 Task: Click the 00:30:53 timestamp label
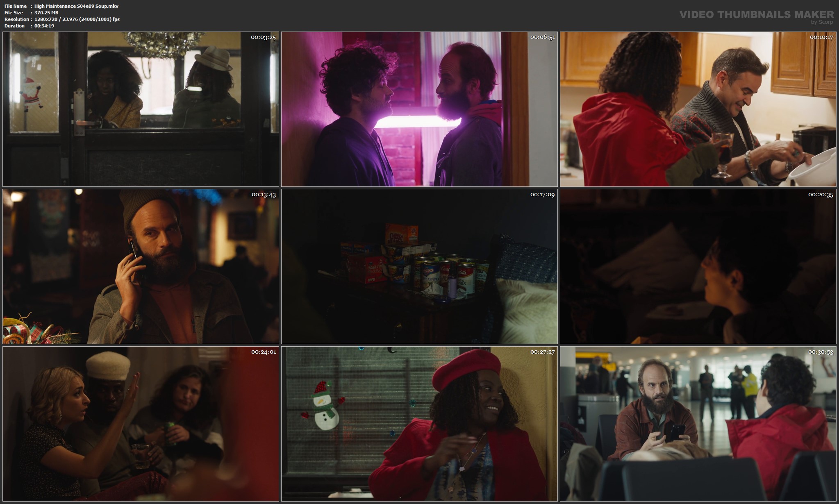point(821,352)
